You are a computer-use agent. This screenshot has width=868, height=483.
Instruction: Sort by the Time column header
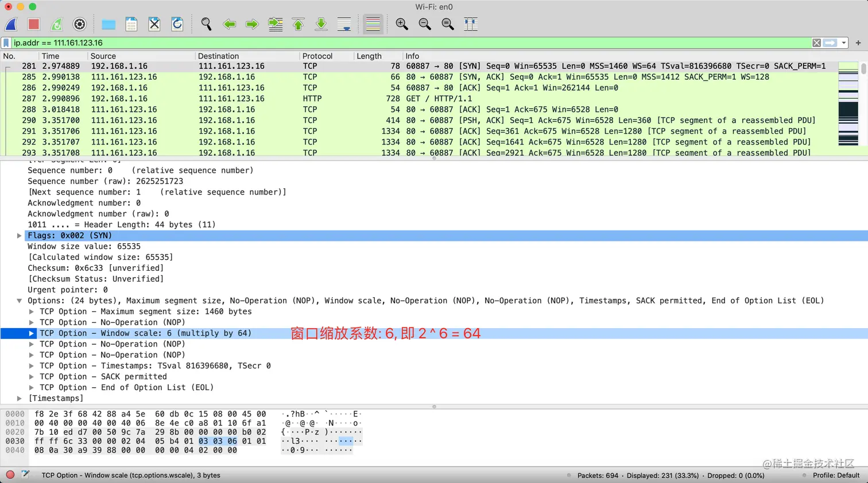tap(63, 56)
